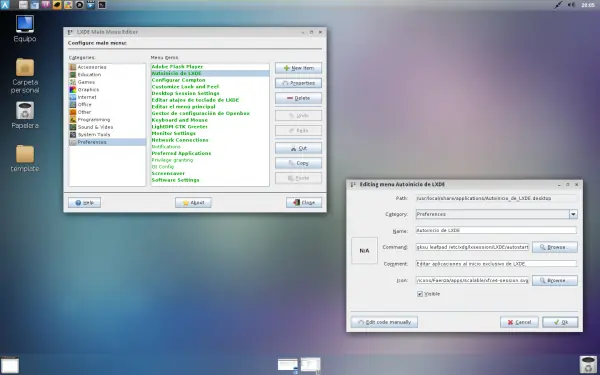This screenshot has height=375, width=600.
Task: Click the Comment input field
Action: [496, 264]
